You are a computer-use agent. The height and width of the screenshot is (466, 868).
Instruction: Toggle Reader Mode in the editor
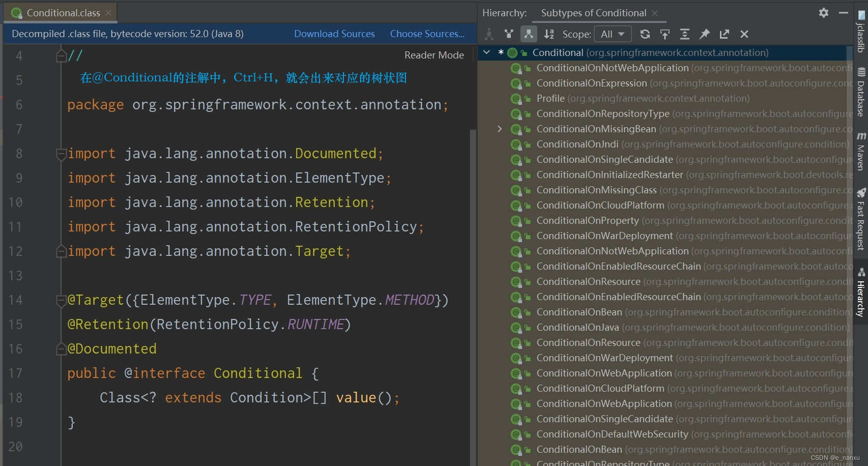[434, 55]
